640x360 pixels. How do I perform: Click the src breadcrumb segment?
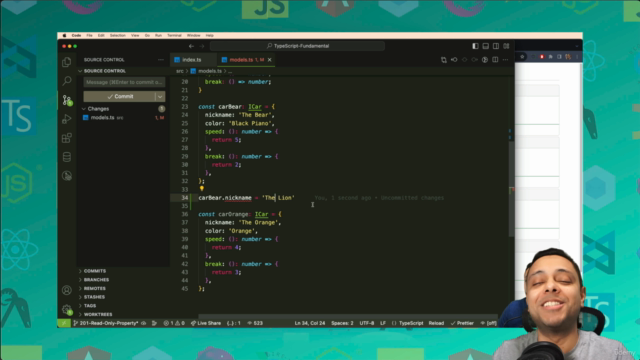pyautogui.click(x=180, y=71)
